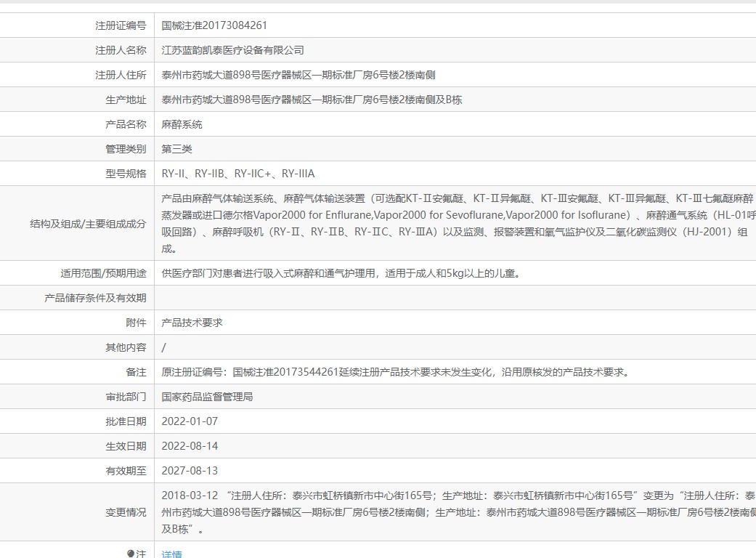The width and height of the screenshot is (756, 558).
Task: Click the bullet icon beside 注
Action: tap(130, 554)
